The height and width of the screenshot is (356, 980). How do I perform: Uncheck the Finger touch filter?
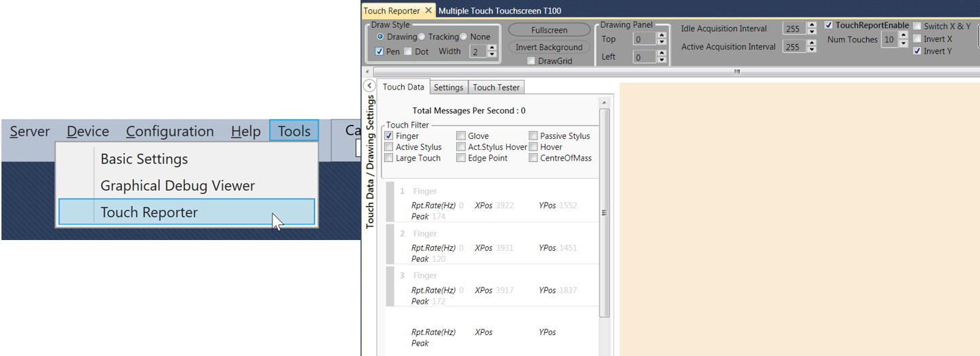(x=389, y=136)
